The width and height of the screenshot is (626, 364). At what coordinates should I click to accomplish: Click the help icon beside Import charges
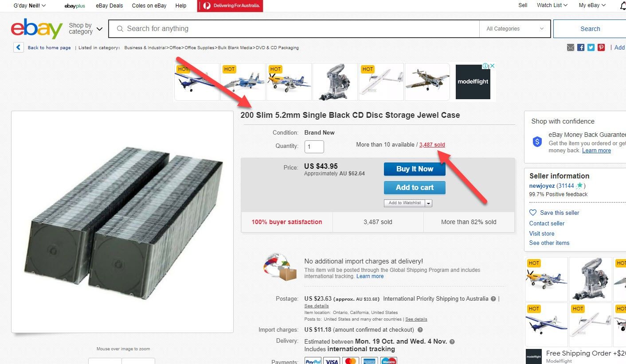tap(420, 330)
